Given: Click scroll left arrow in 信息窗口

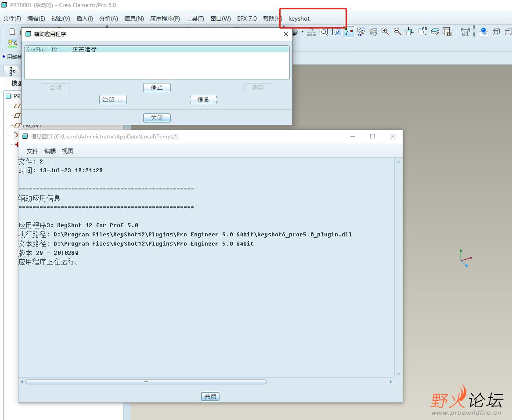Looking at the screenshot, I should pos(22,381).
